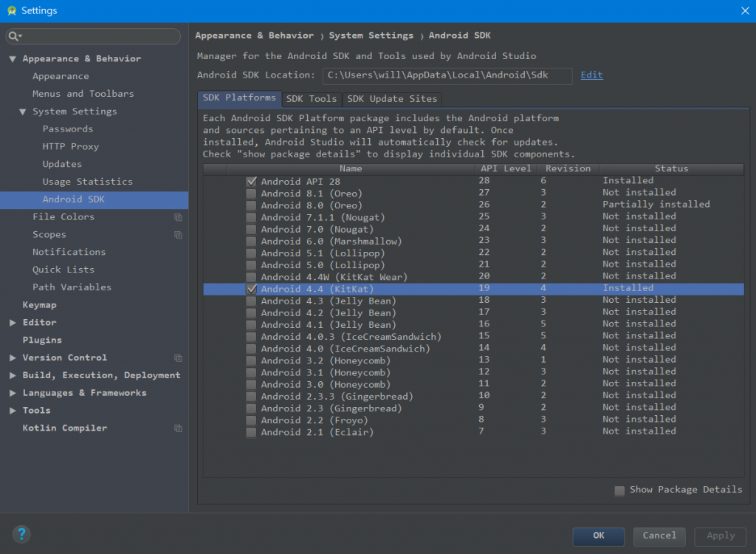Sort by API Level column header
Image resolution: width=756 pixels, height=554 pixels.
tap(506, 169)
